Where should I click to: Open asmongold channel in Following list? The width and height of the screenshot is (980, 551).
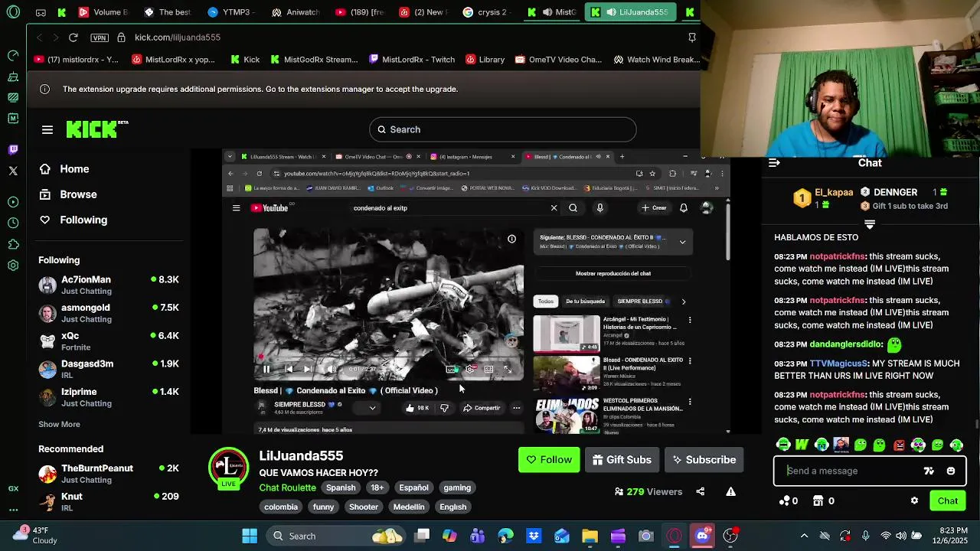click(109, 313)
